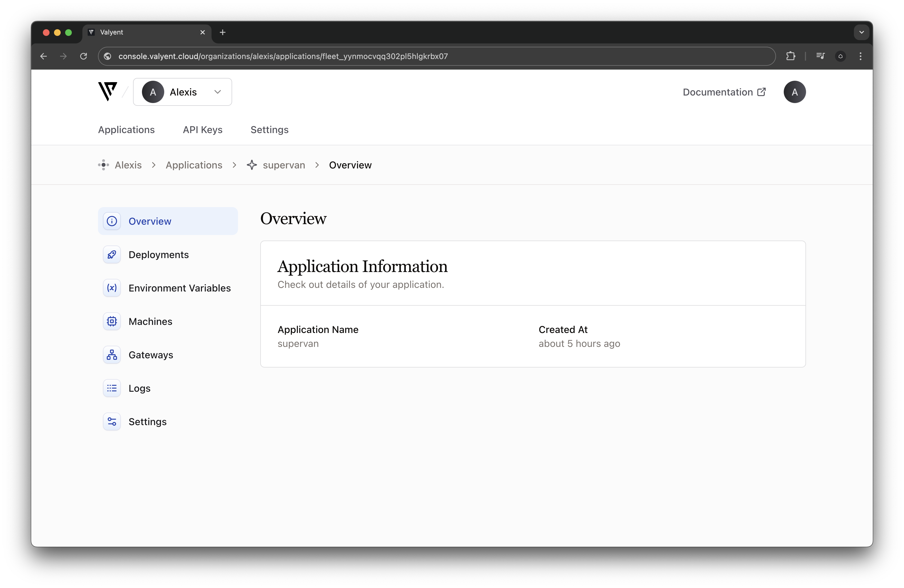Open the Documentation external link
Screen dimensions: 904x588
coord(724,92)
